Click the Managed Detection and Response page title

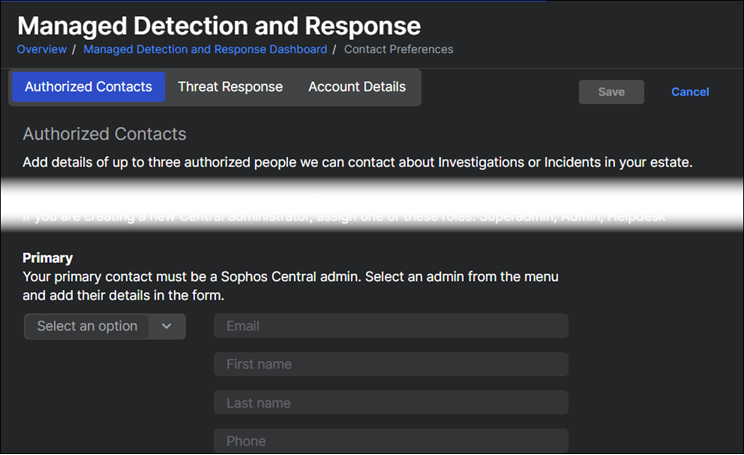(x=219, y=25)
